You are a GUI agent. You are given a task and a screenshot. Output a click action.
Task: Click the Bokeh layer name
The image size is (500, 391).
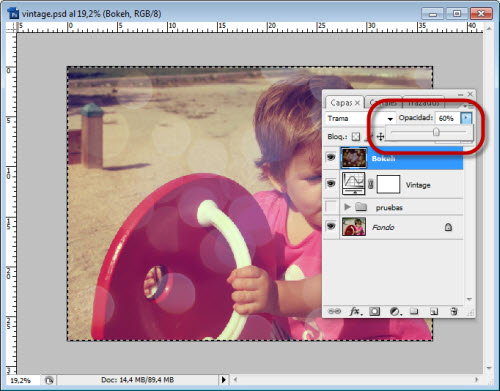383,158
